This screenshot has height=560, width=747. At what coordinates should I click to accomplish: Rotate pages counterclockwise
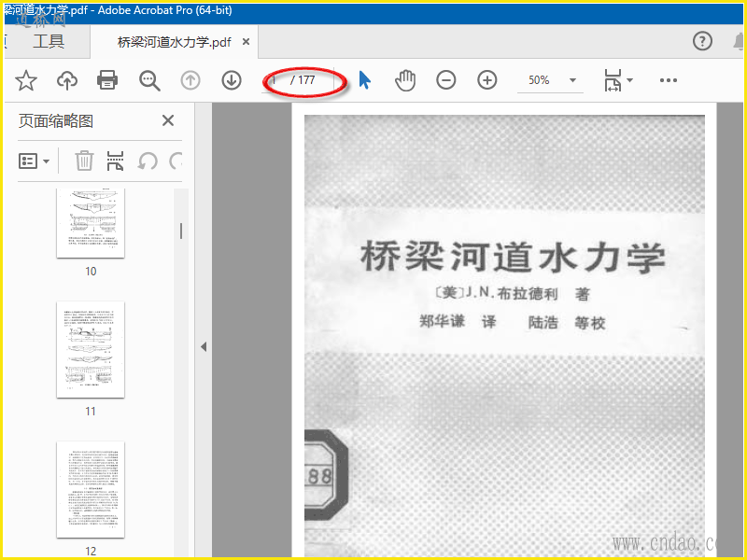tap(148, 161)
